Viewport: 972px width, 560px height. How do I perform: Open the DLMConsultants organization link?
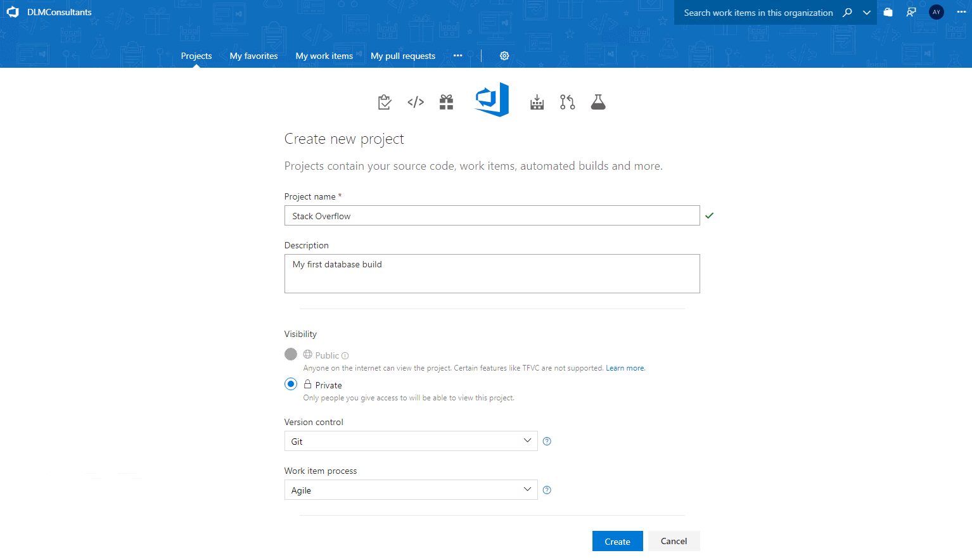[60, 12]
